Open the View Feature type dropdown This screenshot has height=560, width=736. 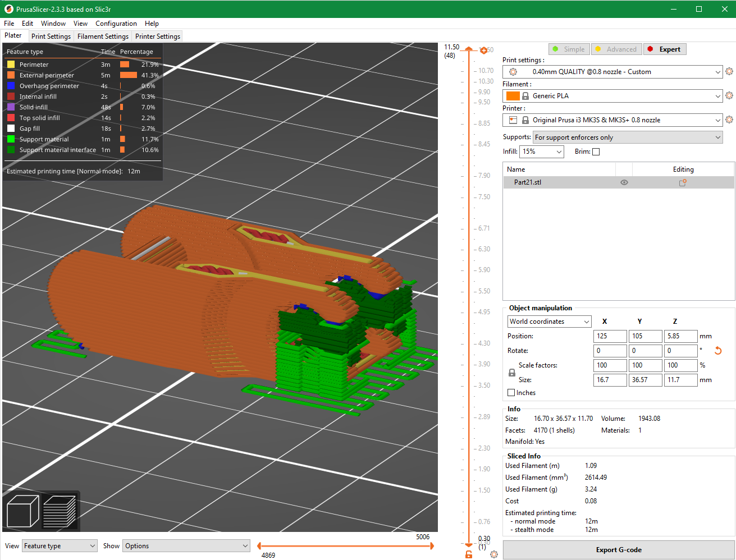point(60,546)
